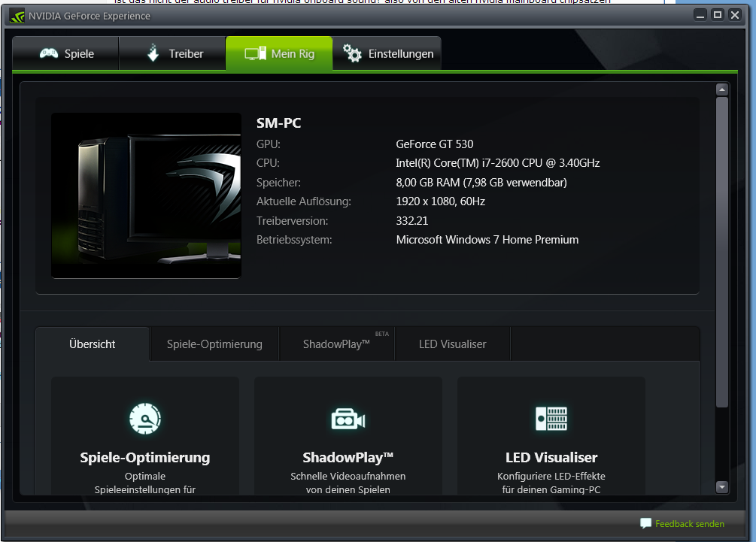
Task: Open the Spiele tab
Action: 65,53
